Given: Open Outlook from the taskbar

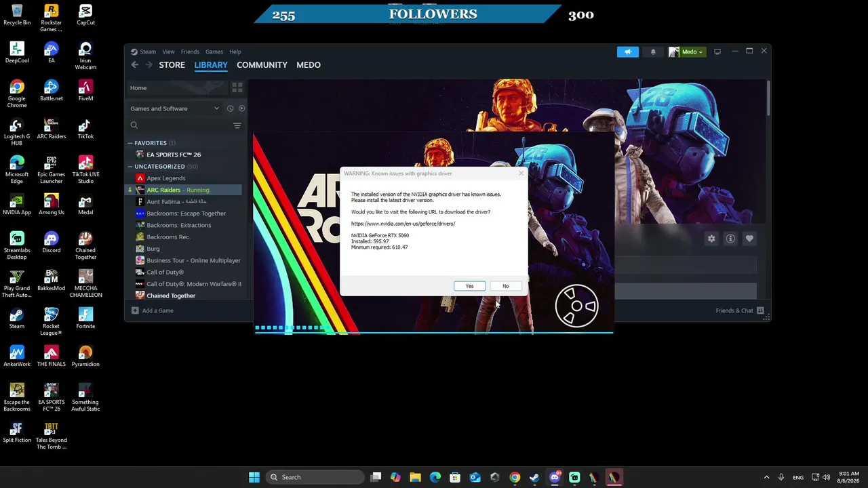Looking at the screenshot, I should point(475,477).
